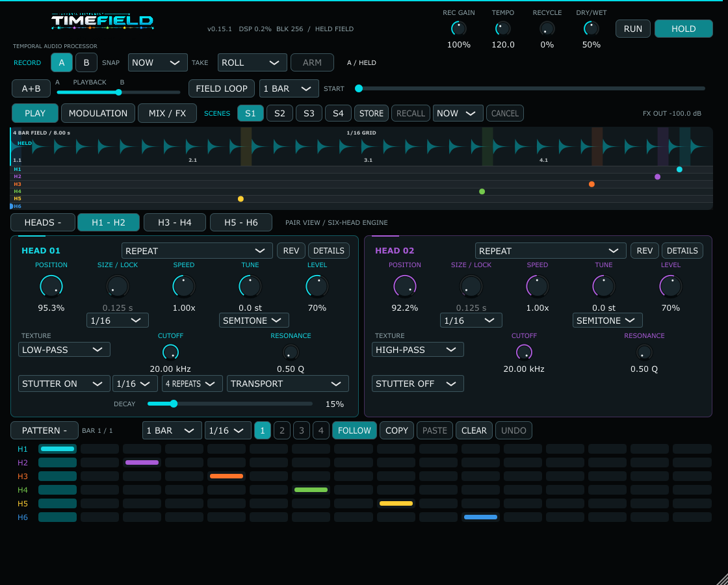Open the SNAP NOW dropdown
Viewport: 728px width, 585px height.
tap(158, 62)
